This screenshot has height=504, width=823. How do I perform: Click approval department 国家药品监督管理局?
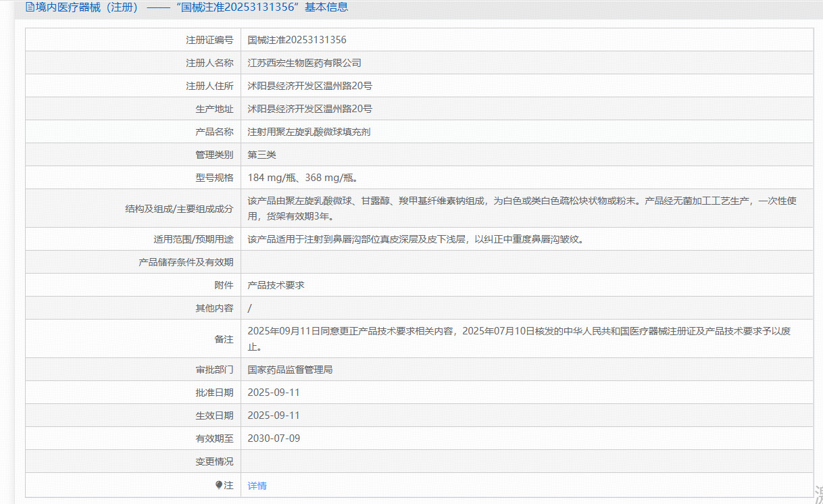[290, 370]
